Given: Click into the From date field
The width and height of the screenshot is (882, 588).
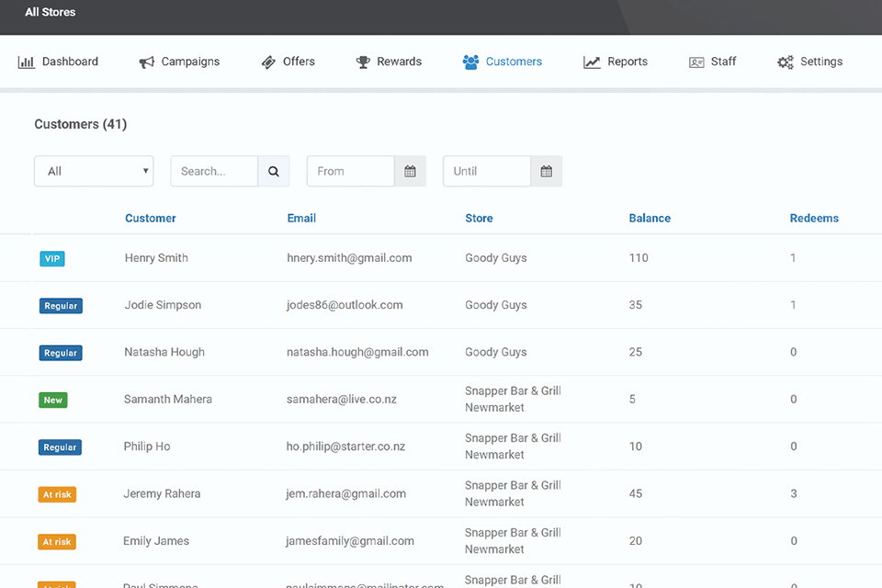Looking at the screenshot, I should click(350, 171).
